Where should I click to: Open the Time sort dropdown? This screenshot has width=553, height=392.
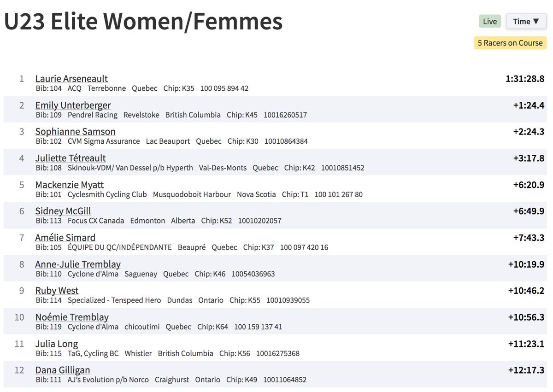pyautogui.click(x=526, y=21)
